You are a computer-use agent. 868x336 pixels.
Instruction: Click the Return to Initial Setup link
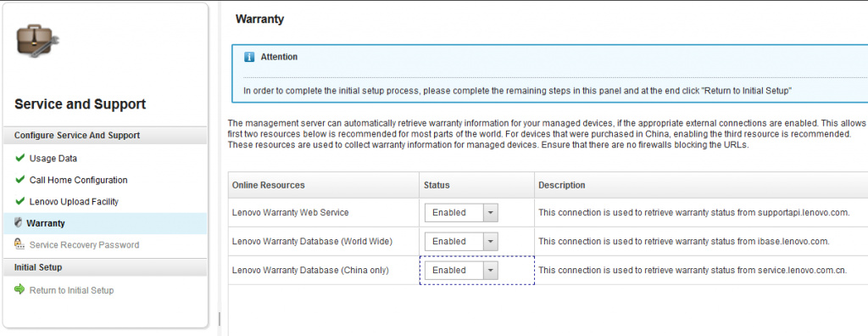pos(71,290)
